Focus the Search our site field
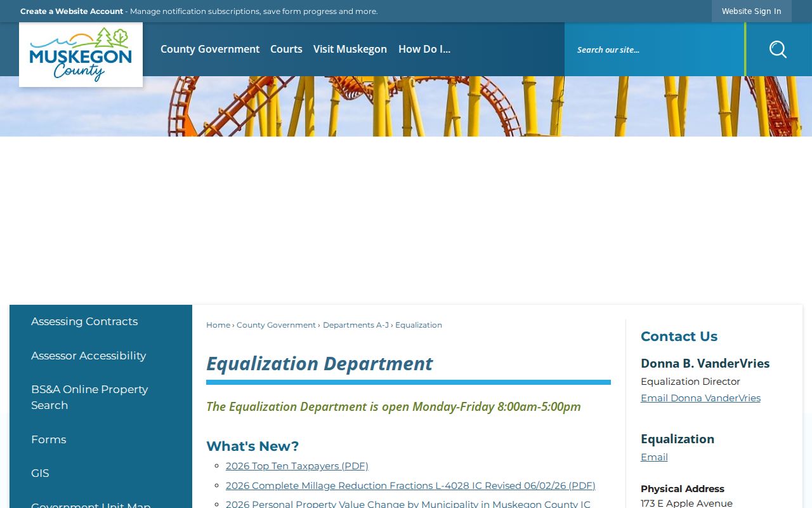The width and height of the screenshot is (812, 508). (655, 50)
